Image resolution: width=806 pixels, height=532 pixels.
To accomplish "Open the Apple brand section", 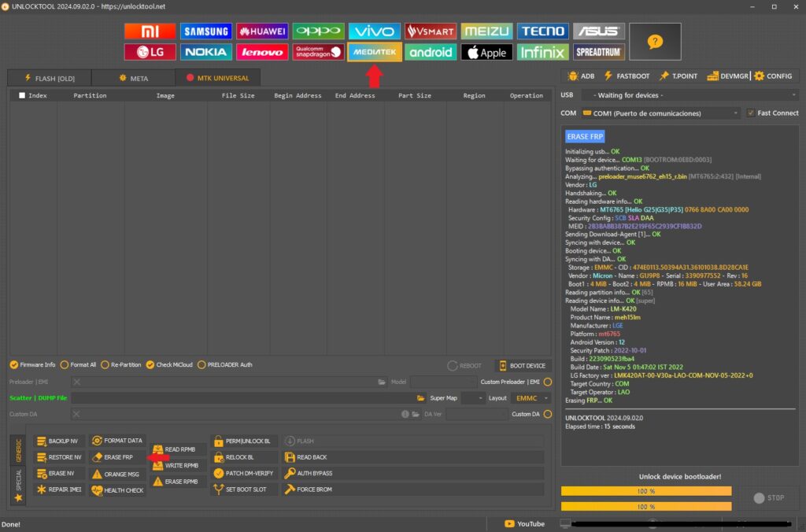I will pyautogui.click(x=486, y=52).
